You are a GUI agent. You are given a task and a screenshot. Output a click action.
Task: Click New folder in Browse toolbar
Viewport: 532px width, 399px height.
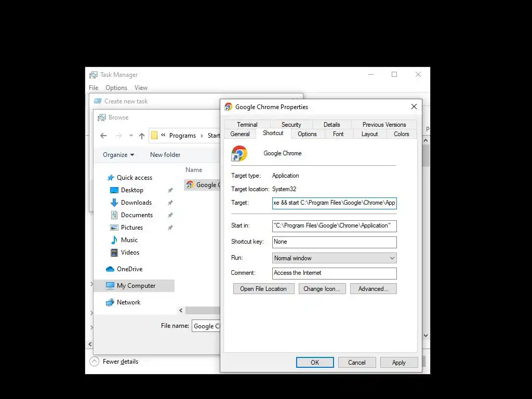165,155
